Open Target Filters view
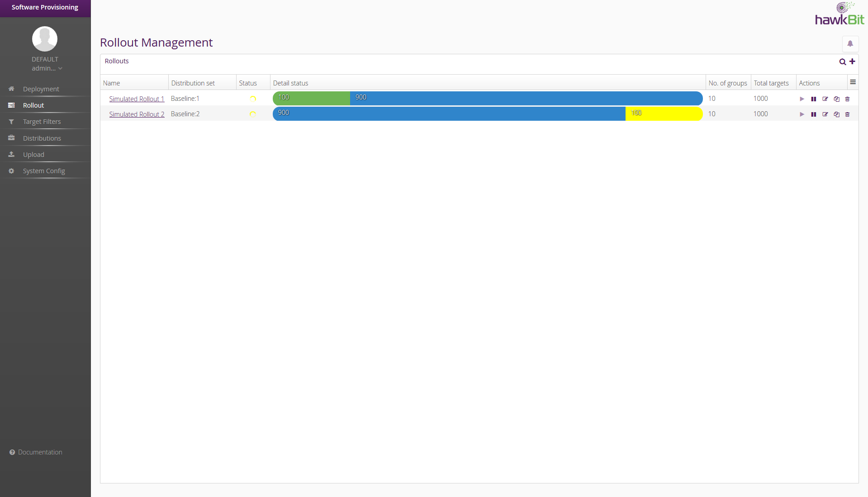Viewport: 868px width, 497px height. pyautogui.click(x=42, y=122)
